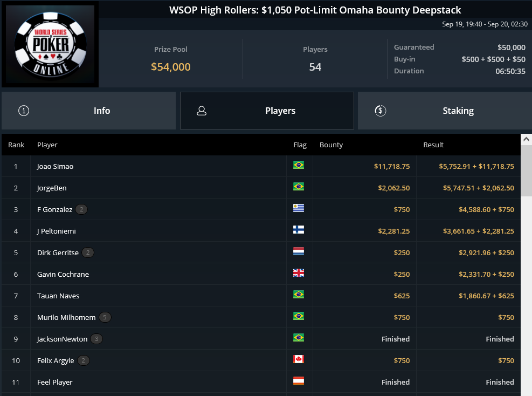Select player Felix Argyle
The height and width of the screenshot is (396, 532).
point(56,361)
